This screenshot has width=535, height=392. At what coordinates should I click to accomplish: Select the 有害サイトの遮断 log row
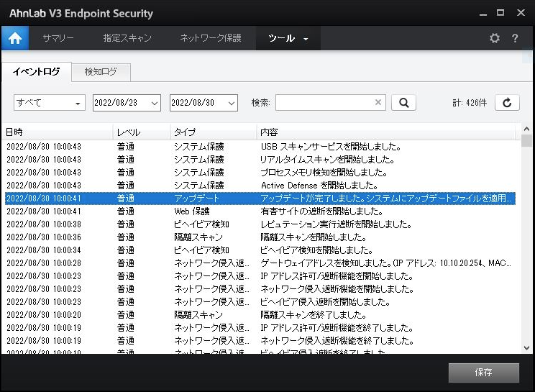(260, 211)
